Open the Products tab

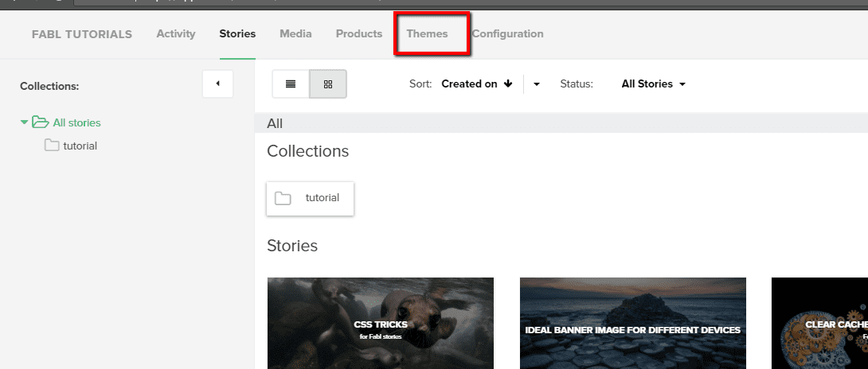359,33
